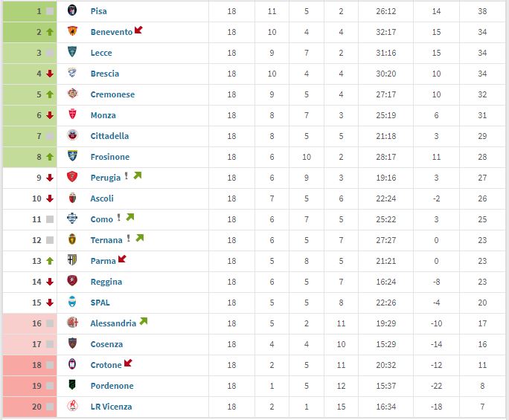Click green upward arrow beside Alessandria name

point(143,322)
